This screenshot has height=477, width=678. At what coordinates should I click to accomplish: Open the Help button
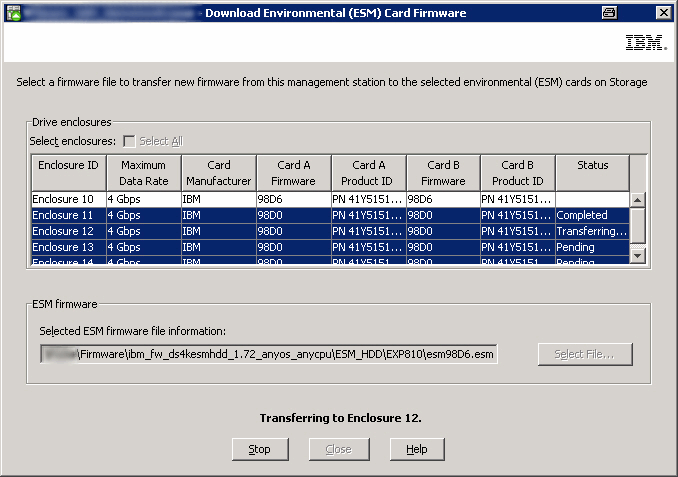click(x=417, y=449)
